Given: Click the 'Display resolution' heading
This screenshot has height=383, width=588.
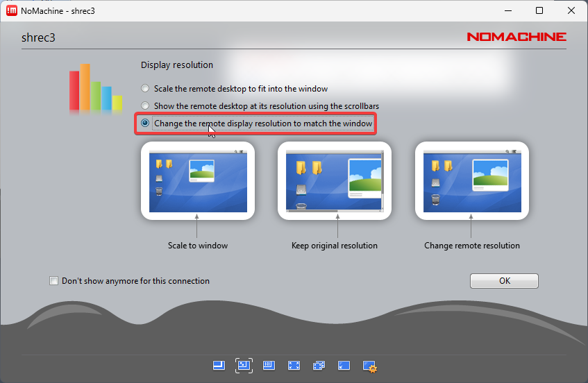Looking at the screenshot, I should [x=177, y=65].
